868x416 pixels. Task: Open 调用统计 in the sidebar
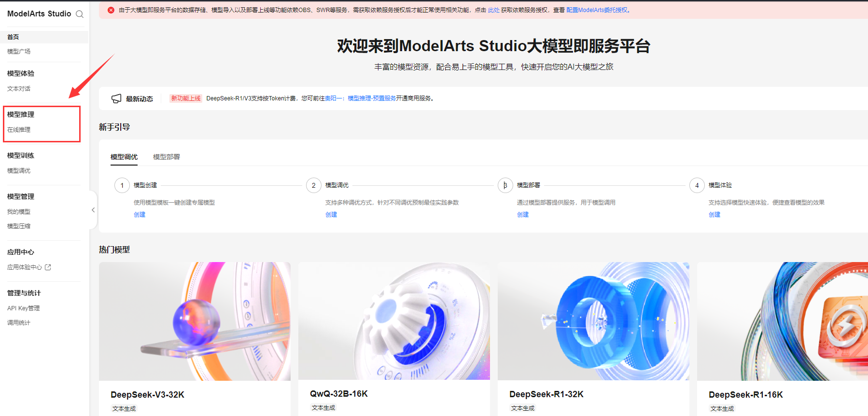point(19,323)
